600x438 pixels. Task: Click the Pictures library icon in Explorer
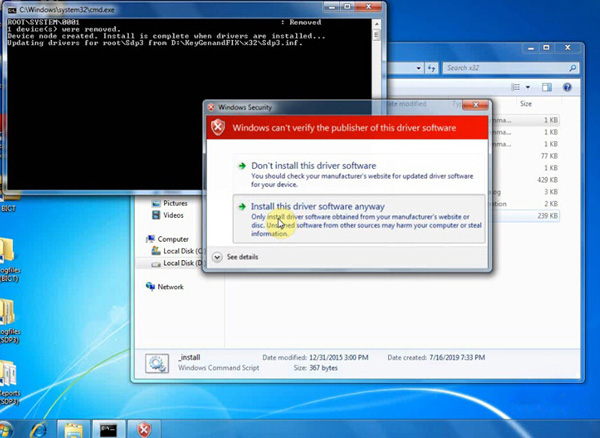pos(156,203)
